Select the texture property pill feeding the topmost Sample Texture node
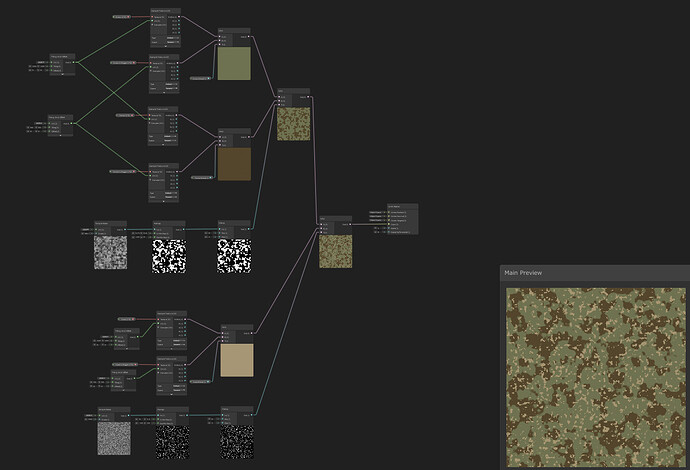The height and width of the screenshot is (470, 690). tap(121, 17)
